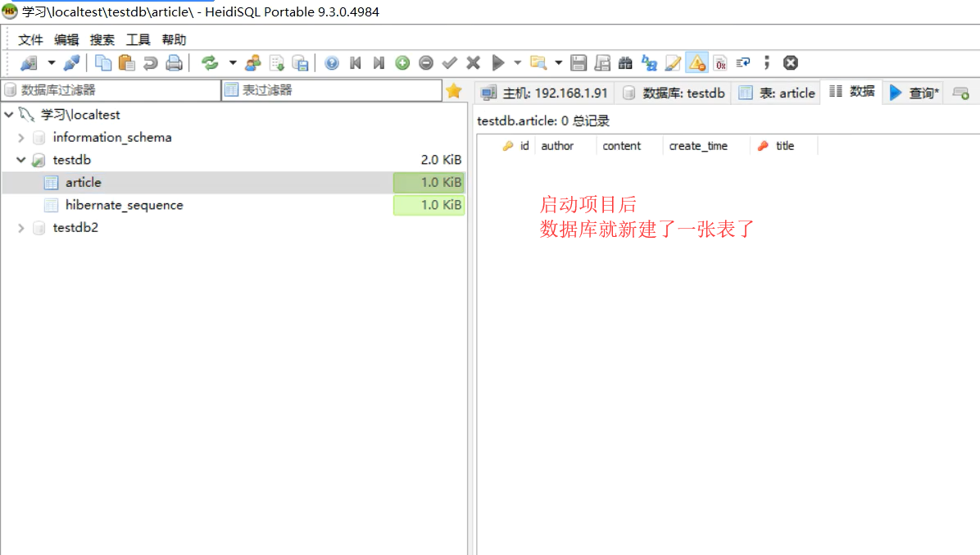Click the replace text icon

point(650,63)
